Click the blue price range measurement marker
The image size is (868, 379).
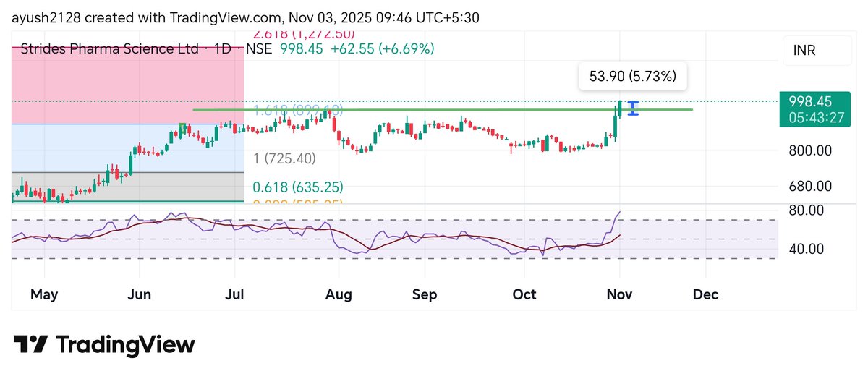(634, 108)
